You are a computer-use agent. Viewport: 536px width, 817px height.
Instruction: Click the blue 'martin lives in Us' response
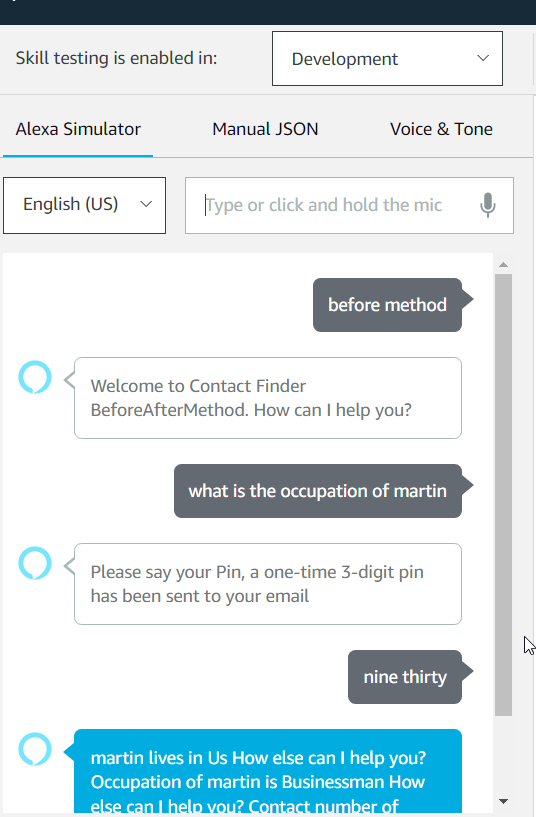[268, 771]
